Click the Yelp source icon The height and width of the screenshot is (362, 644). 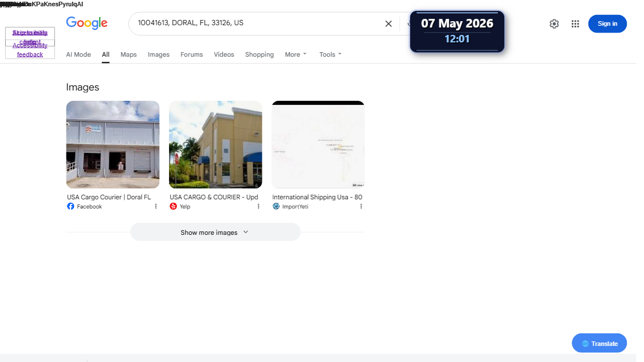[174, 206]
